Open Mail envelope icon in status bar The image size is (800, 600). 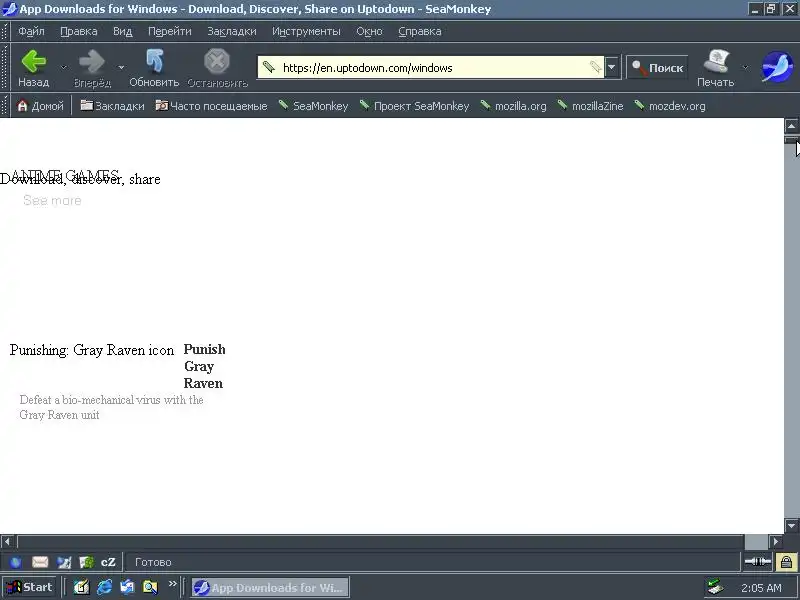tap(40, 562)
